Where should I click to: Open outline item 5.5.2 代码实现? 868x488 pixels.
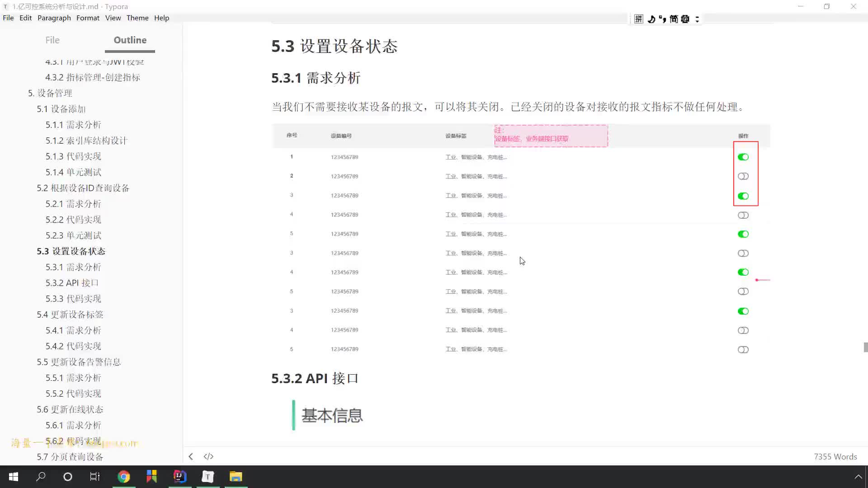73,394
